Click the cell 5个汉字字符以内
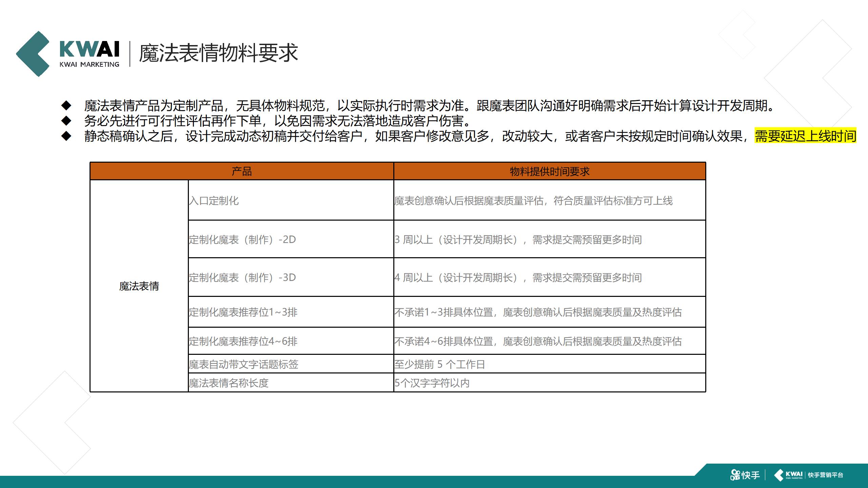 click(x=550, y=383)
